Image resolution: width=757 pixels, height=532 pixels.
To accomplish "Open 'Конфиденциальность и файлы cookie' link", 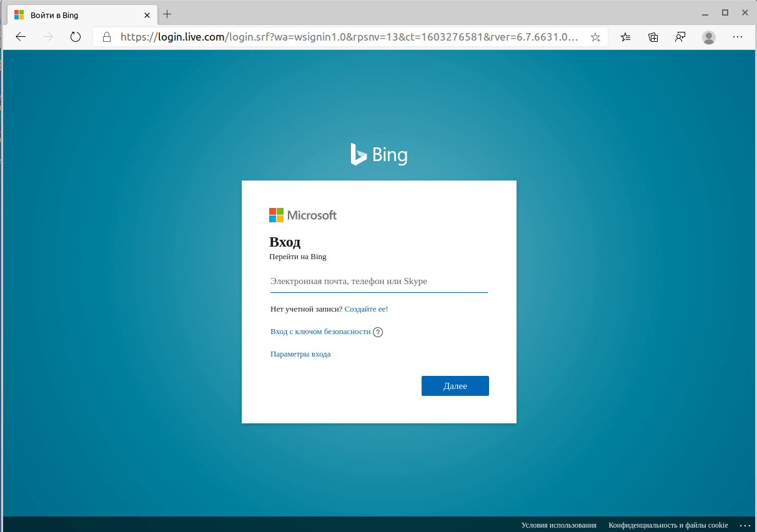I will coord(668,525).
